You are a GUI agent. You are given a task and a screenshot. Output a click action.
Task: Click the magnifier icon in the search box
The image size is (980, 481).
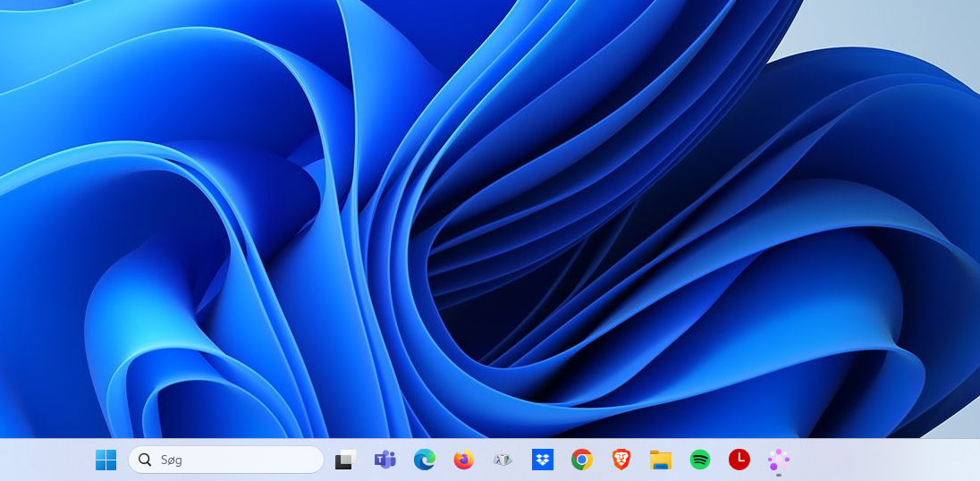click(145, 460)
